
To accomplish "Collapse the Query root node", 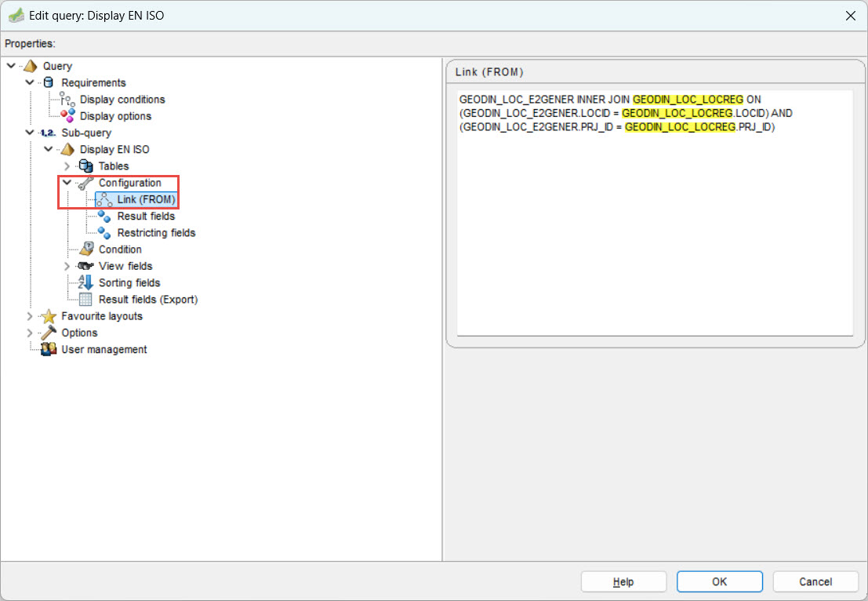I will tap(11, 66).
